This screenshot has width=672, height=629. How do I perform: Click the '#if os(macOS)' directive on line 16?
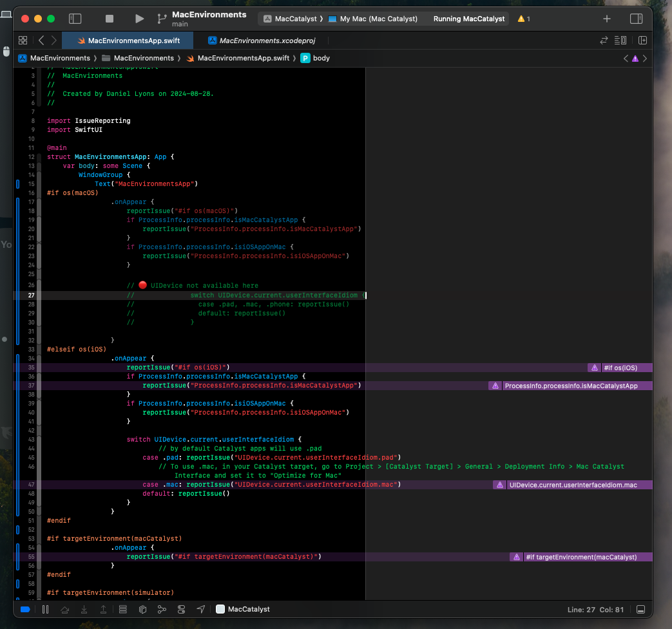(72, 192)
